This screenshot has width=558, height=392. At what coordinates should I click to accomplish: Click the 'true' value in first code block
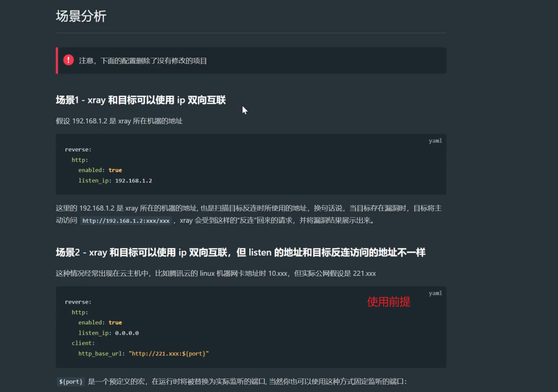[115, 170]
